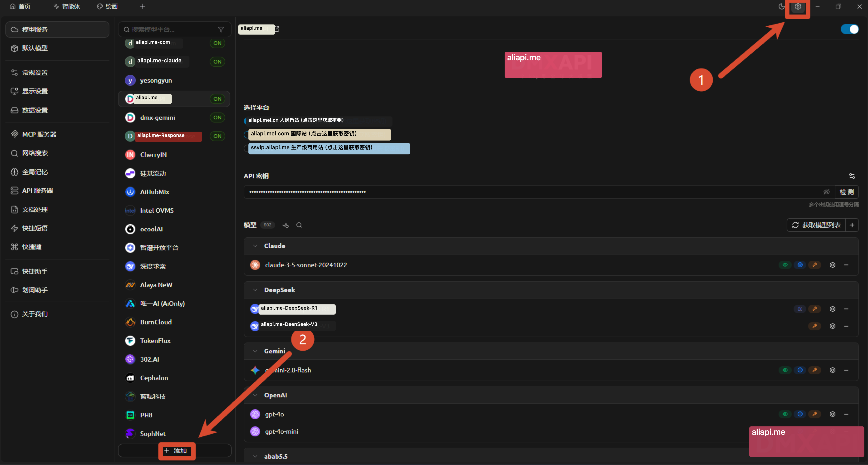Viewport: 868px width, 465px height.
Task: Open 默认模型 settings section
Action: tap(57, 48)
